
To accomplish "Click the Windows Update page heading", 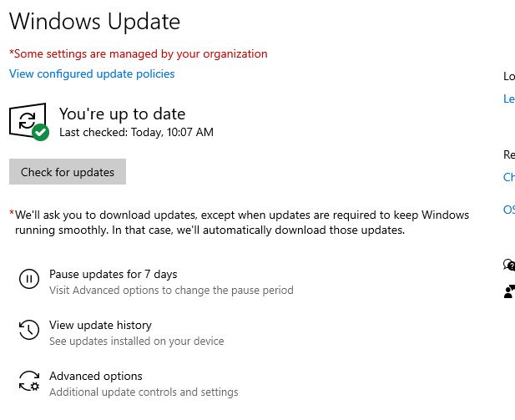I will [x=94, y=21].
